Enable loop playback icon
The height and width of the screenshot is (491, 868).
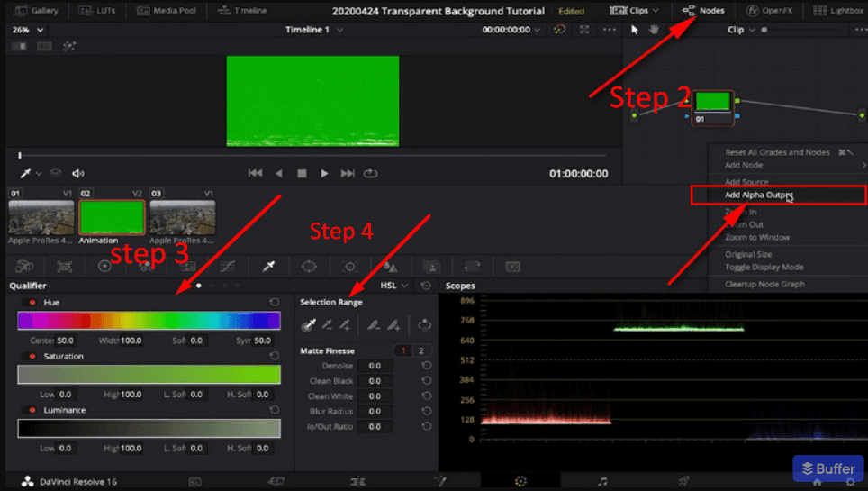370,174
